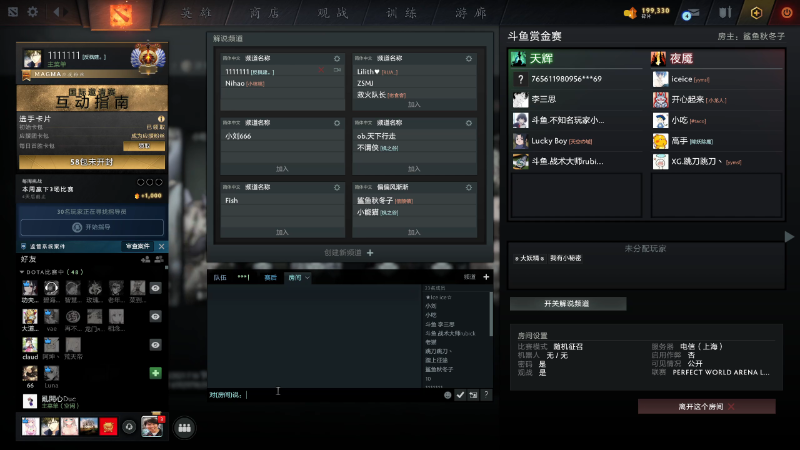Click green plus invite button in friends list

(x=156, y=373)
